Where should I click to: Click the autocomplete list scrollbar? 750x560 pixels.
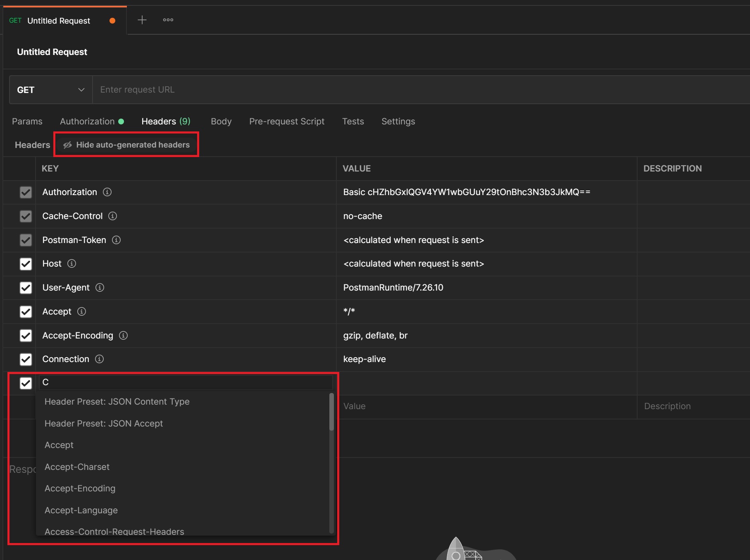(331, 412)
